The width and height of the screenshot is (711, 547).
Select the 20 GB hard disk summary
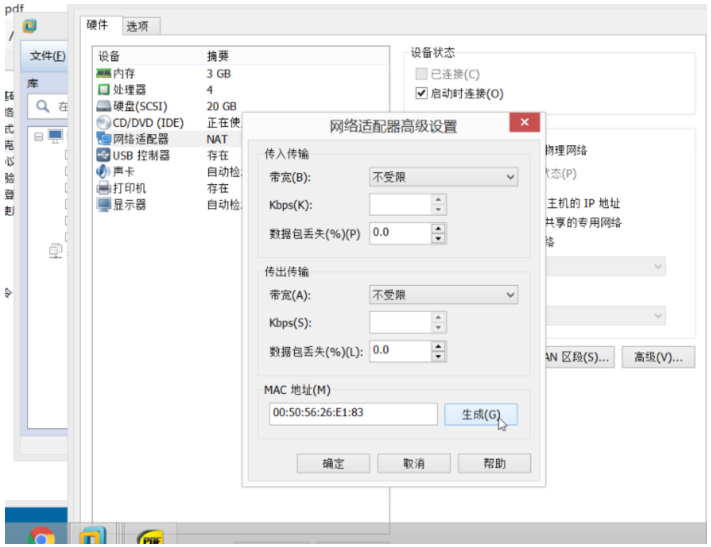click(x=221, y=106)
